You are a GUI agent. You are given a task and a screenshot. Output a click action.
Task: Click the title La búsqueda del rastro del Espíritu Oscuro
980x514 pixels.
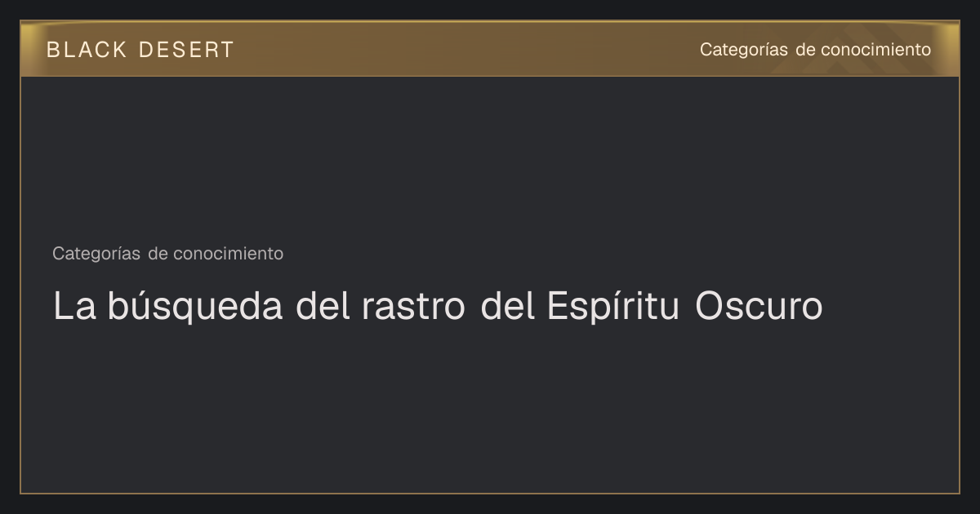(x=438, y=307)
